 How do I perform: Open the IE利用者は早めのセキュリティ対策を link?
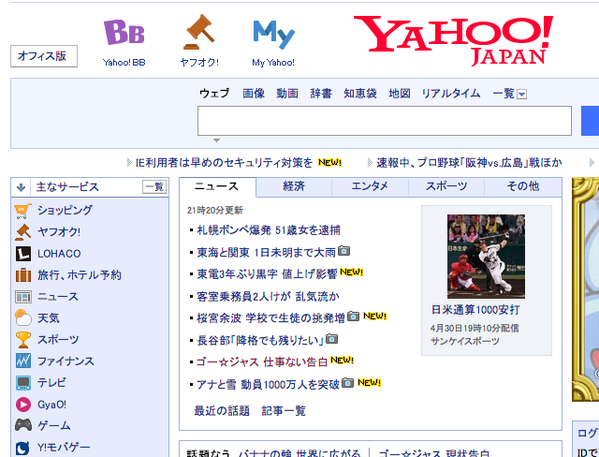224,163
